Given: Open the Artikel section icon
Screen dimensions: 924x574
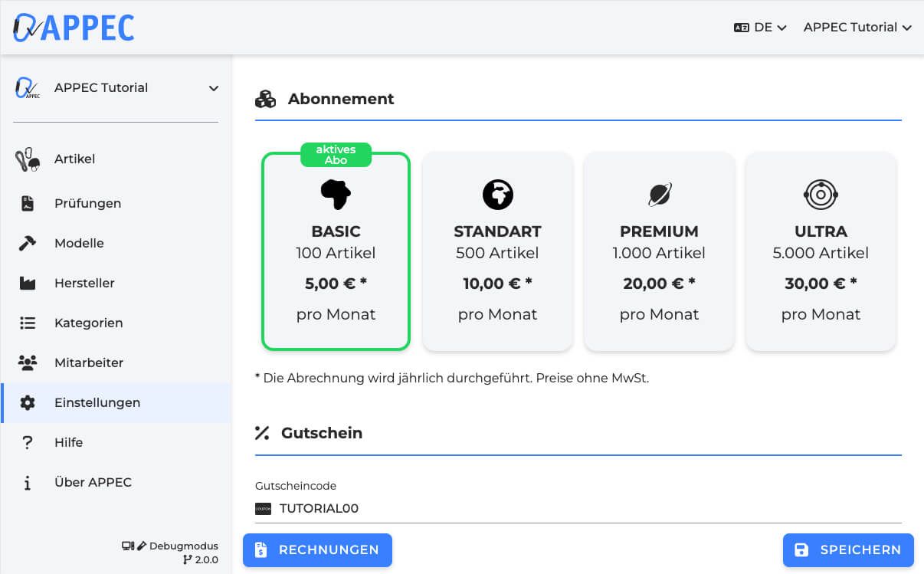Looking at the screenshot, I should click(x=28, y=159).
